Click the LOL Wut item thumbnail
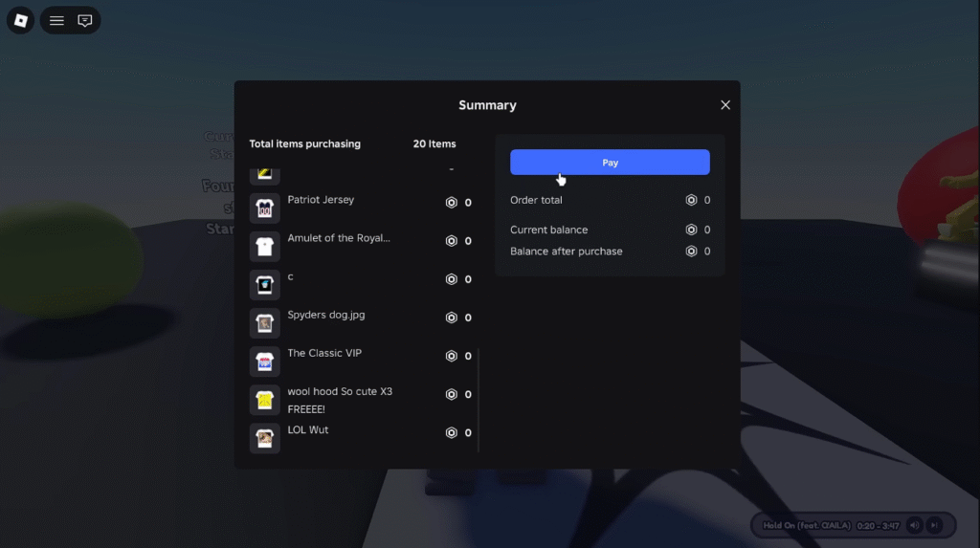 [x=265, y=438]
